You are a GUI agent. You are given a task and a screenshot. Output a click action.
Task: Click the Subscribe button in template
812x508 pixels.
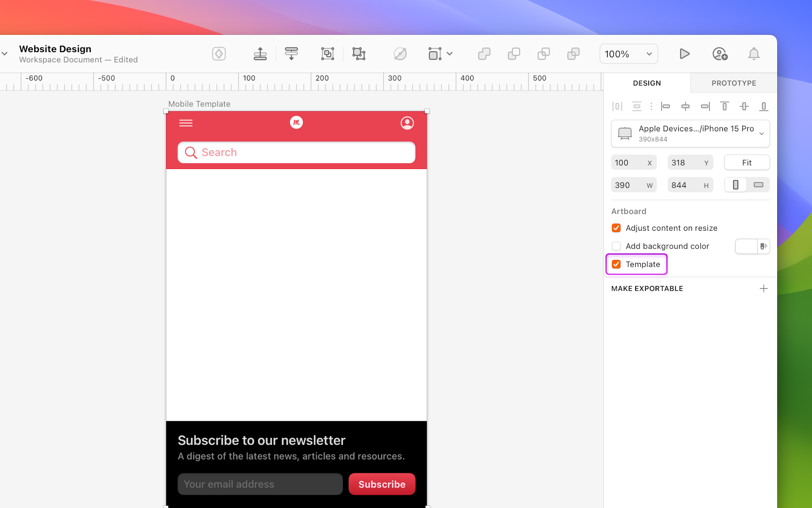click(382, 484)
